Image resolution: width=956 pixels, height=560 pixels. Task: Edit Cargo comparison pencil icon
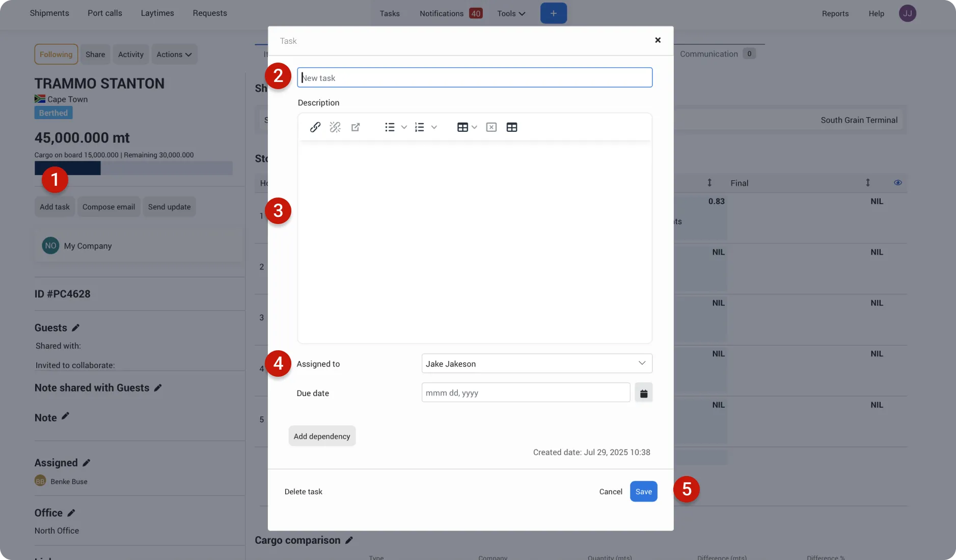pyautogui.click(x=349, y=541)
